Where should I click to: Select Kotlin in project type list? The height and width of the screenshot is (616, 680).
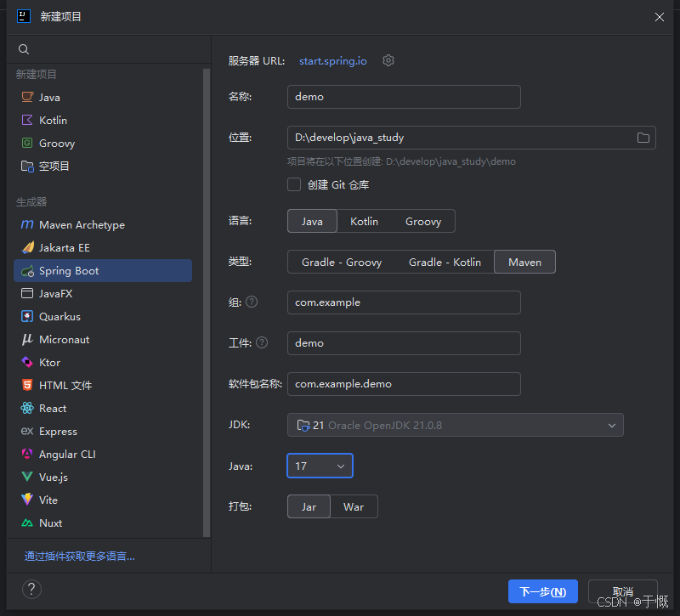103,120
